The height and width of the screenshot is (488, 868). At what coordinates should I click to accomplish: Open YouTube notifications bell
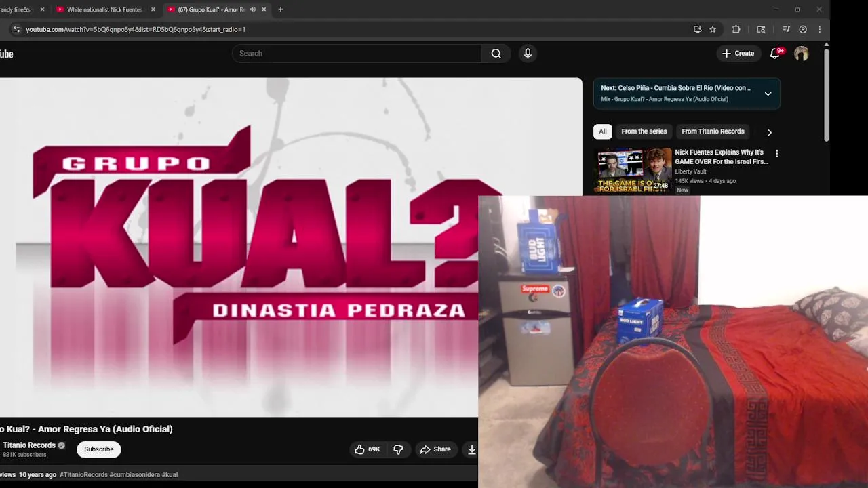tap(775, 54)
